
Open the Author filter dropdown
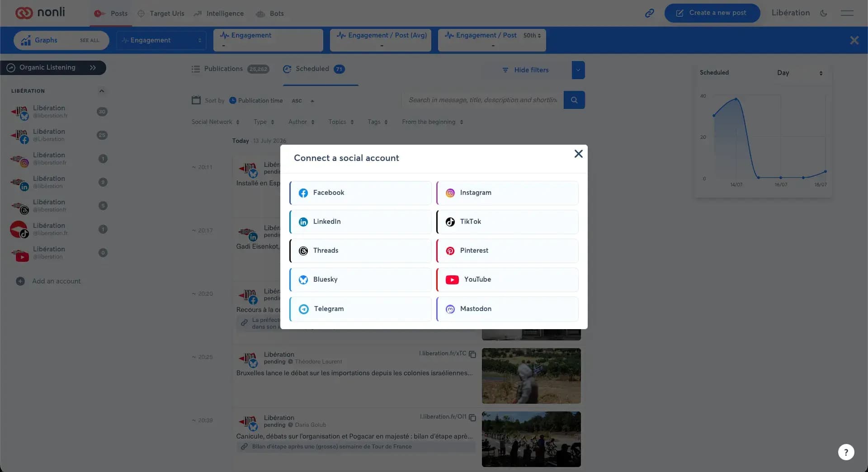pyautogui.click(x=301, y=122)
